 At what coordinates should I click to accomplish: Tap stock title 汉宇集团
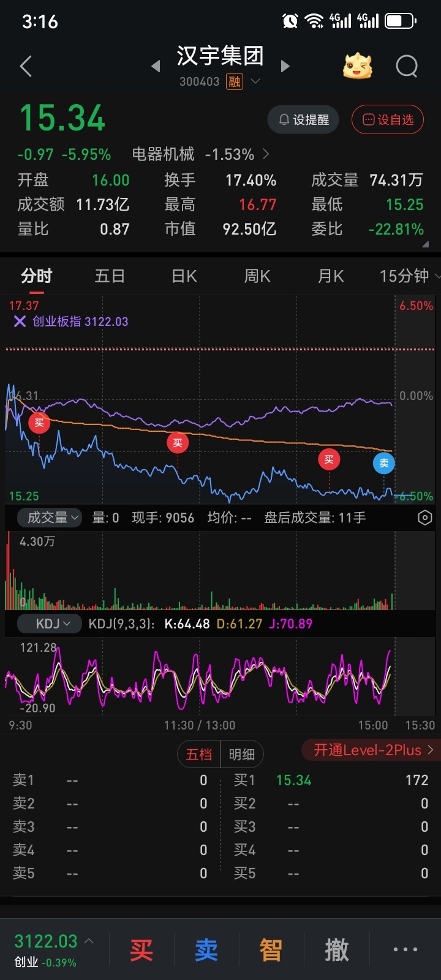[x=221, y=56]
